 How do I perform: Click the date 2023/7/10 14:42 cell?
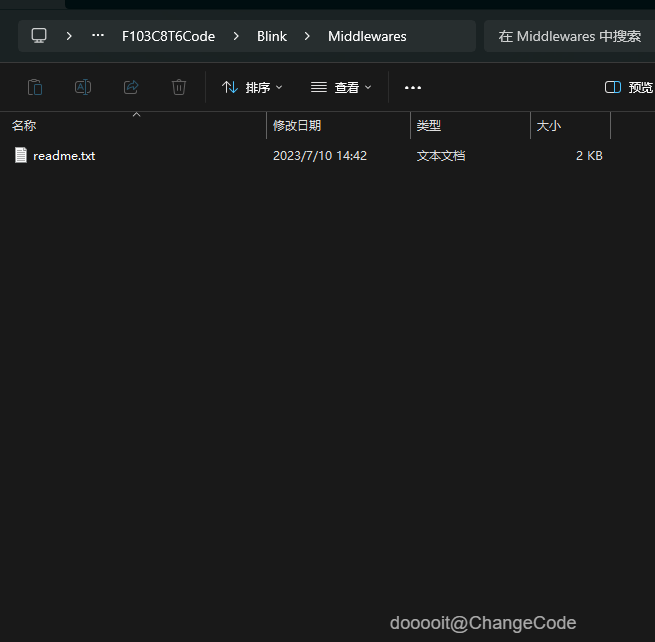click(320, 156)
